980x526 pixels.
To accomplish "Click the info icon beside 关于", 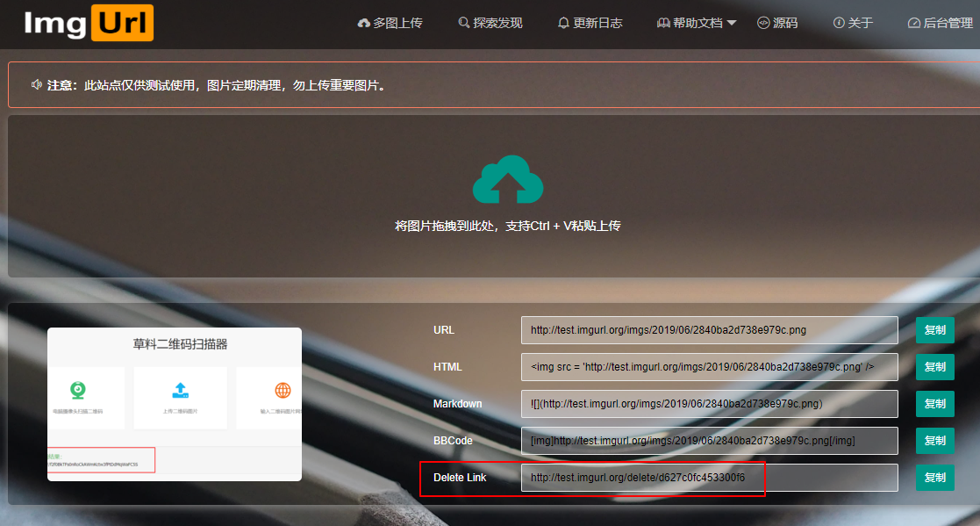I will pos(839,23).
